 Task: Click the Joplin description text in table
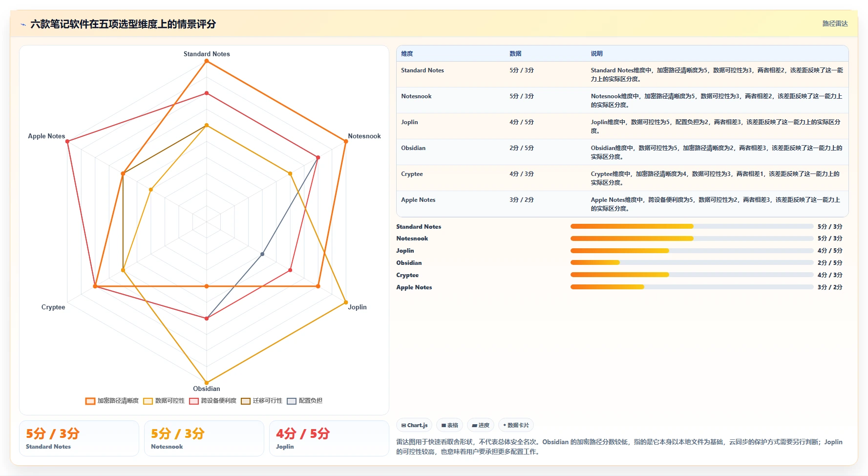716,126
